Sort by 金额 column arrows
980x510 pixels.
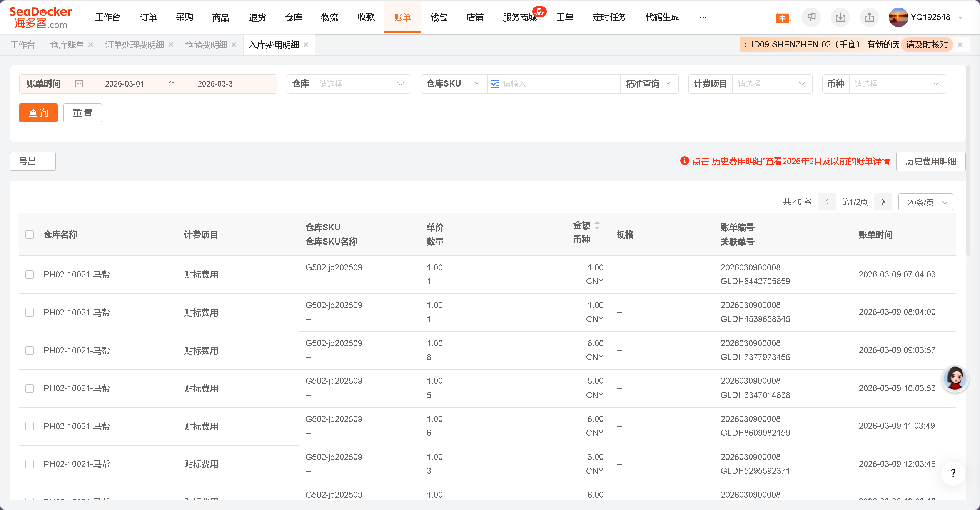(x=597, y=225)
